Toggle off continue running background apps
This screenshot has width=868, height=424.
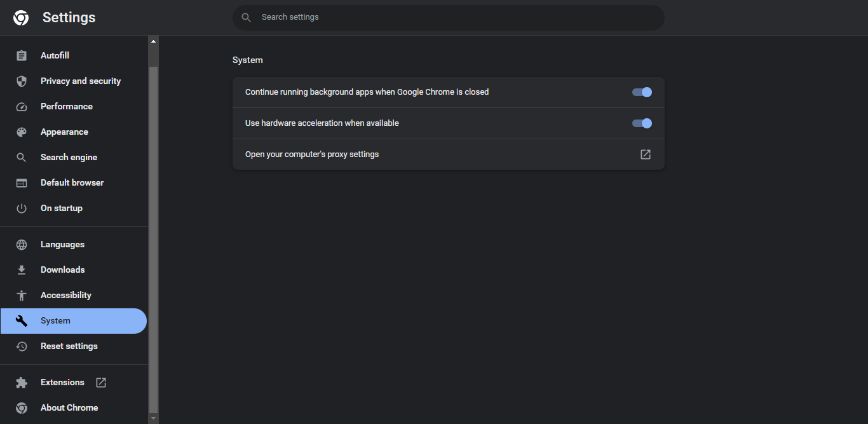click(x=642, y=92)
